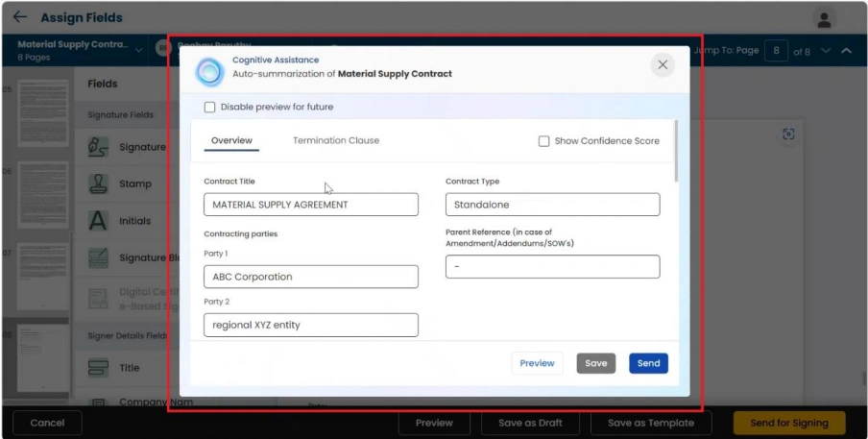
Task: Edit the Contract Type field showing Standalone
Action: [x=552, y=205]
